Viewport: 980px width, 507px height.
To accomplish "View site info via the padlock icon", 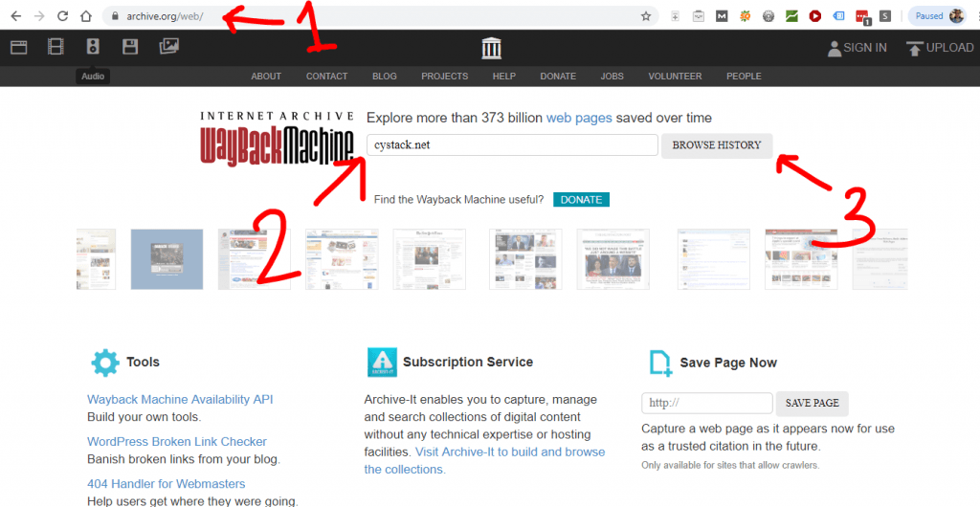I will tap(115, 17).
